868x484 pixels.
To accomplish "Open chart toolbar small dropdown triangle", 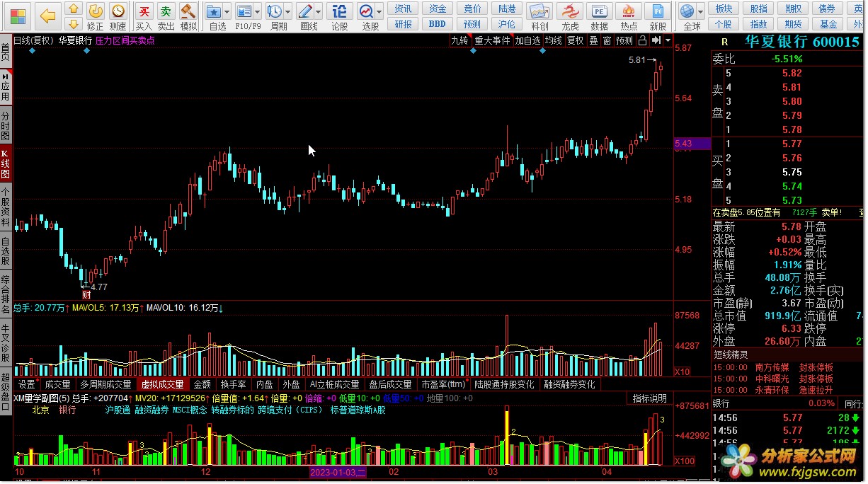I will [x=668, y=40].
